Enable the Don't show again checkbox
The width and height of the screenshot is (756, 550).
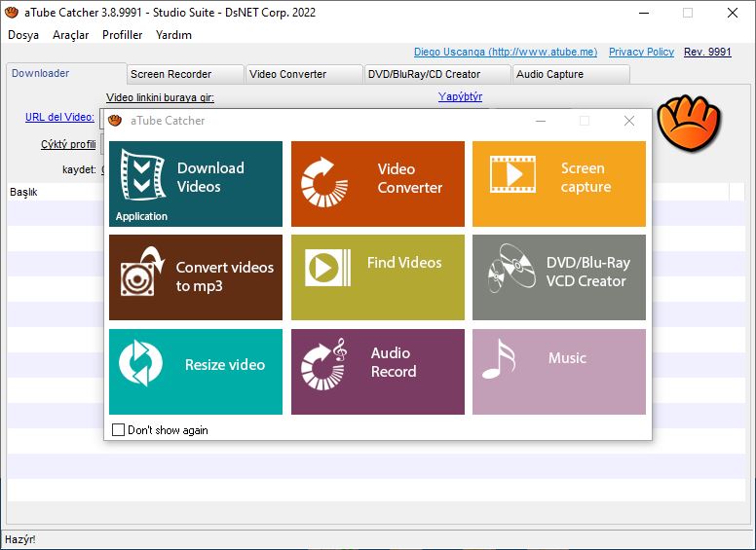pos(118,429)
